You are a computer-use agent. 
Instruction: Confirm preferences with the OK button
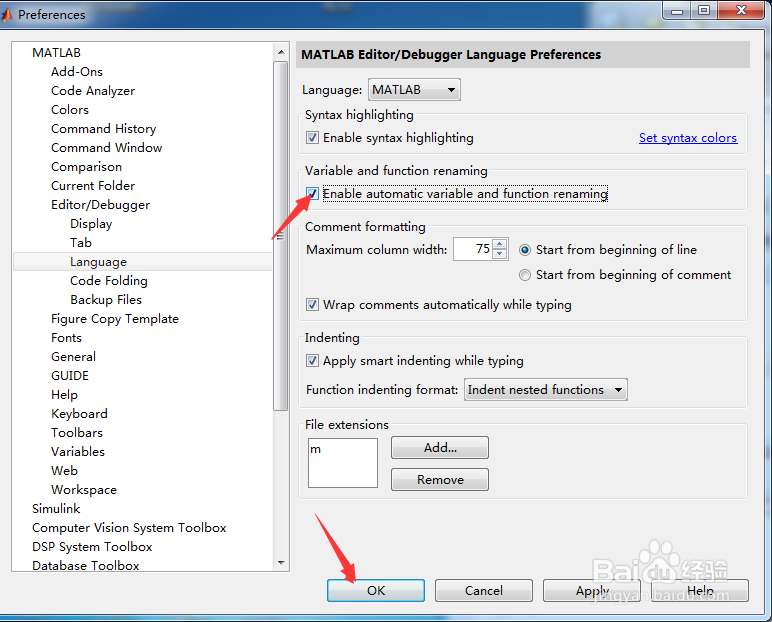[376, 590]
